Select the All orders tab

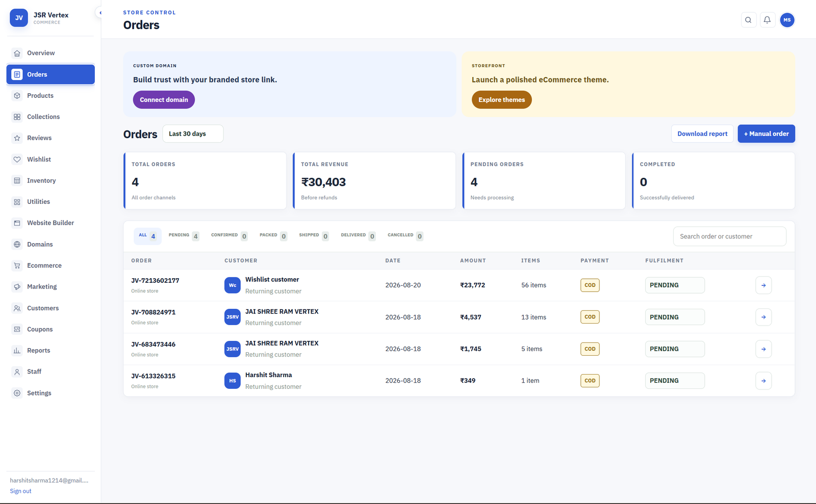[x=147, y=236]
